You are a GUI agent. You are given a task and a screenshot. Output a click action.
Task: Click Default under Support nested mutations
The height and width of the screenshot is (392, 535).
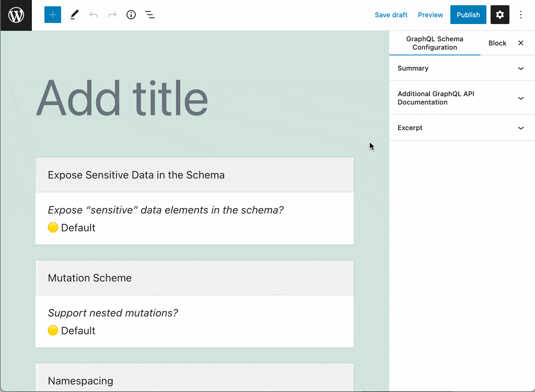(x=71, y=330)
